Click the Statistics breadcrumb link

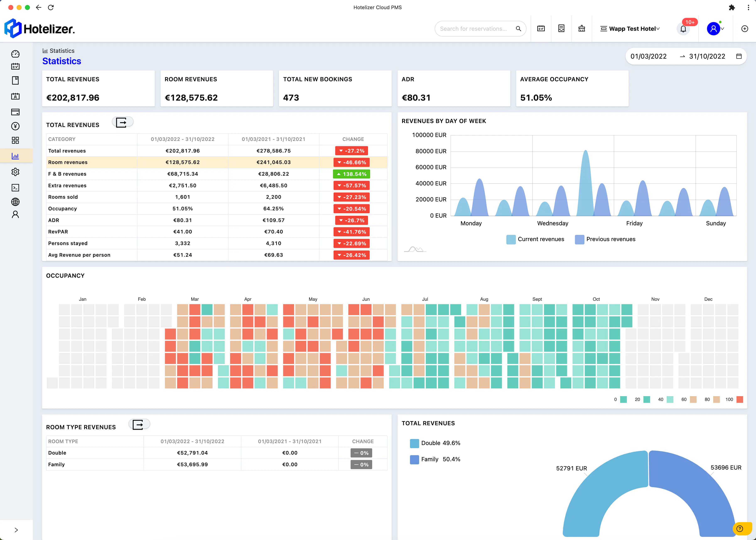pos(58,51)
